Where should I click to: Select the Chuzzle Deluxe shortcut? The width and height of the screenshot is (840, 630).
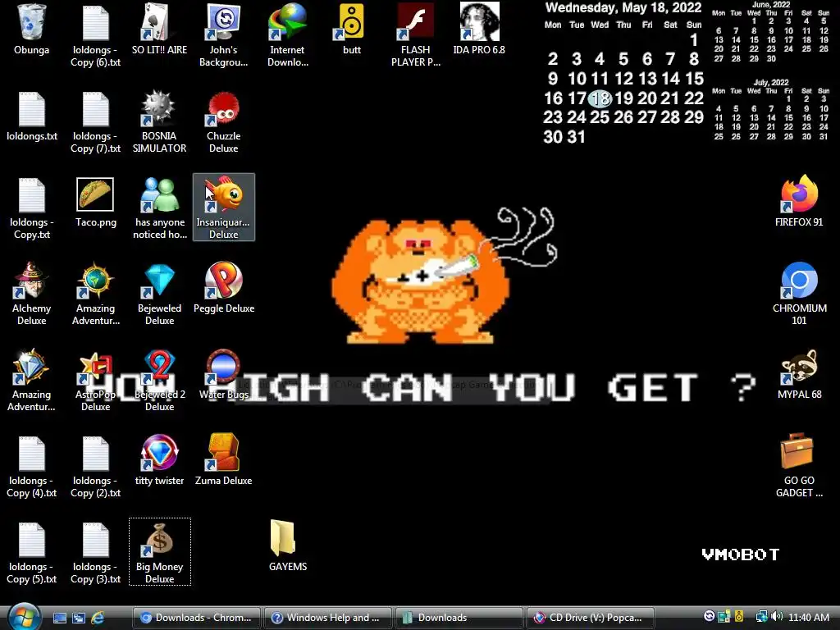[223, 121]
